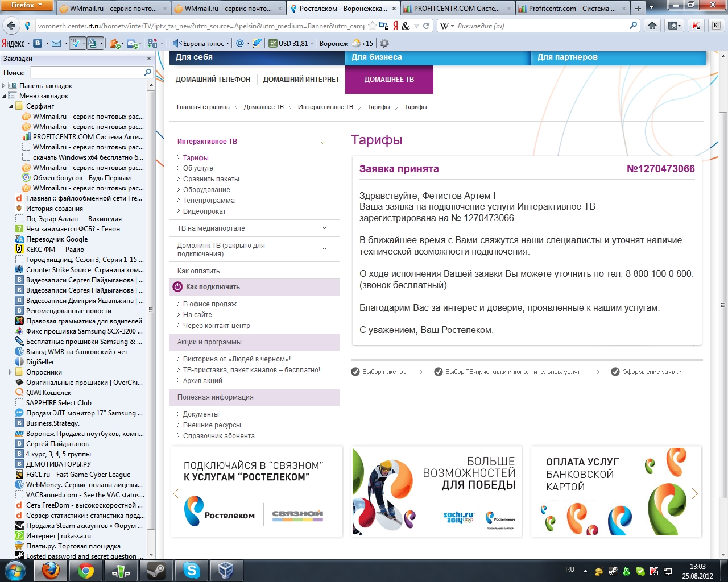Open Воронеж +15 weather widget
The image size is (728, 582).
pyautogui.click(x=346, y=43)
